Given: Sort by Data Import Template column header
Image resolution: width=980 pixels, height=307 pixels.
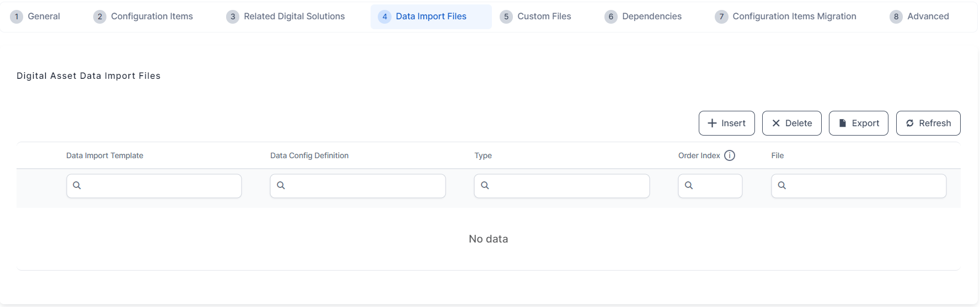Looking at the screenshot, I should (x=105, y=155).
